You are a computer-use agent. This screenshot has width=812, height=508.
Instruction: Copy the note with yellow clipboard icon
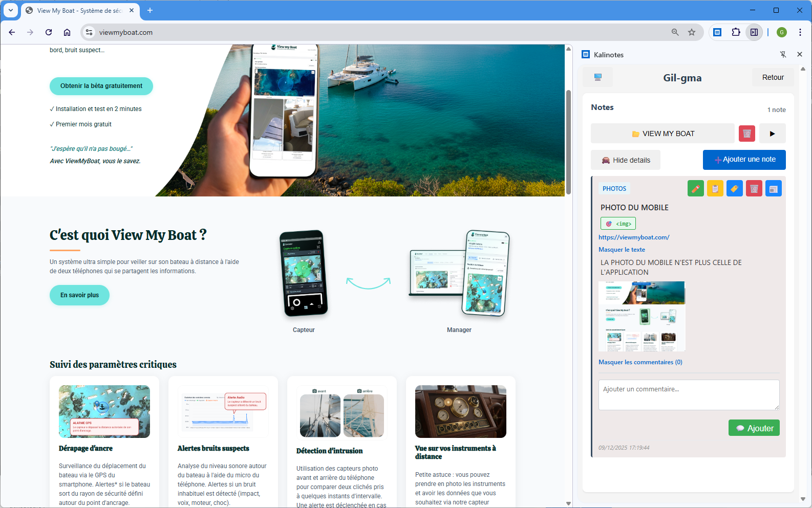coord(715,189)
